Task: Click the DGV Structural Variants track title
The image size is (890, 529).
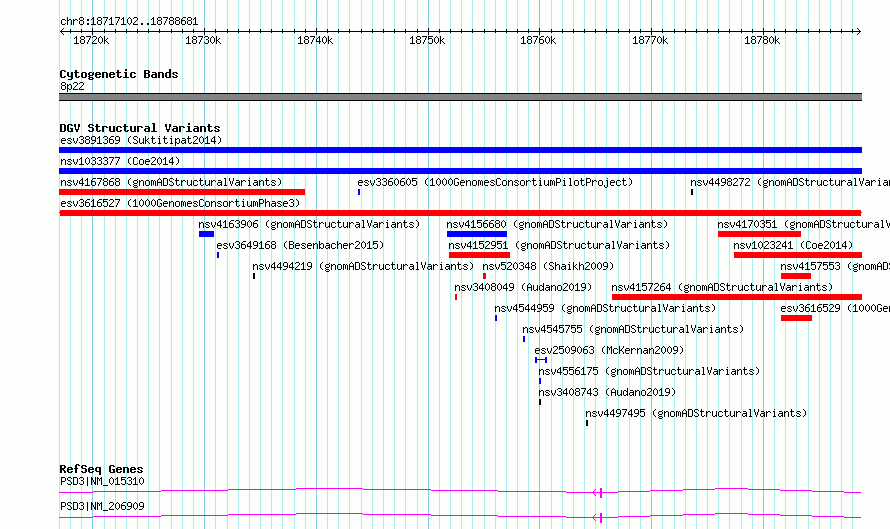Action: point(140,128)
